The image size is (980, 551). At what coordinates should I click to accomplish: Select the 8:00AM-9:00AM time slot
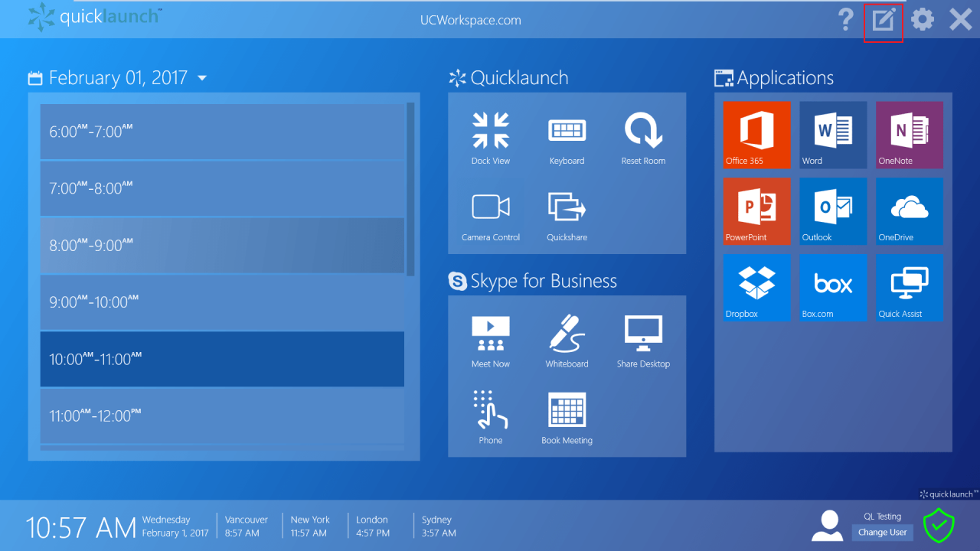[x=222, y=245]
